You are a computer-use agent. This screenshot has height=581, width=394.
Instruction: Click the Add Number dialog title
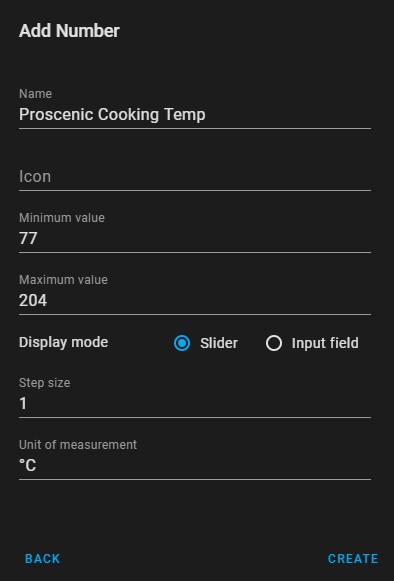tap(69, 31)
